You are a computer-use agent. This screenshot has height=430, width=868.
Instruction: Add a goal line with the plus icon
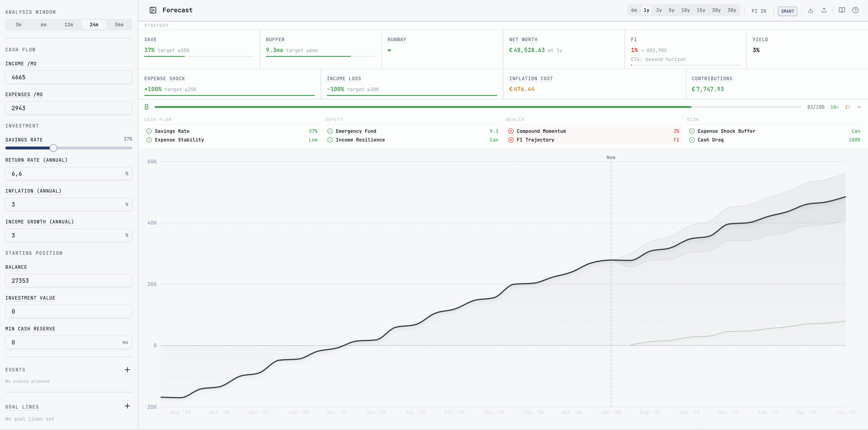[127, 406]
